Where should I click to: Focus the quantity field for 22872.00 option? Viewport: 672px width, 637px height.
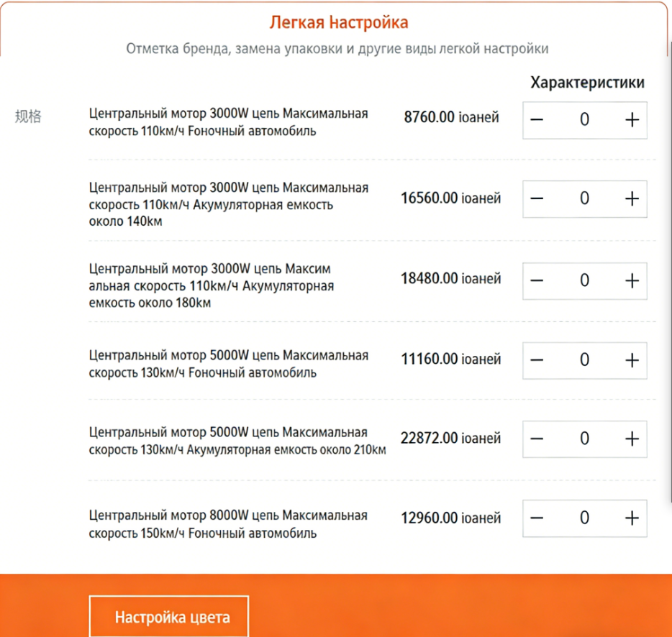tap(584, 439)
